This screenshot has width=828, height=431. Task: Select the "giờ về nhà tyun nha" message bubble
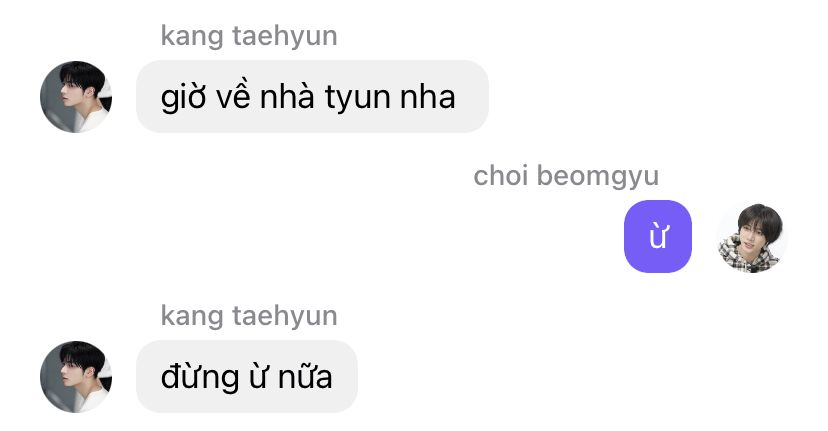(312, 97)
